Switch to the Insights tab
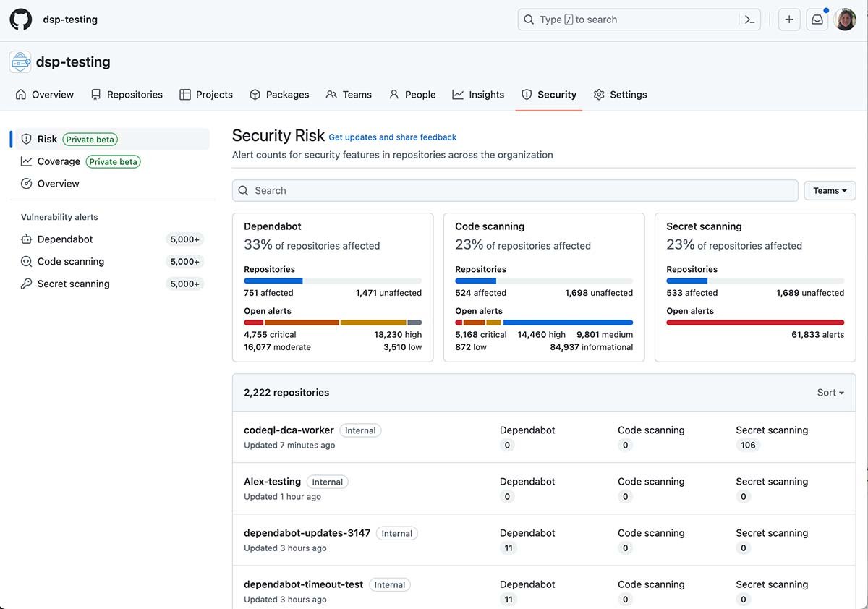Screen dimensions: 868x609 pos(478,95)
